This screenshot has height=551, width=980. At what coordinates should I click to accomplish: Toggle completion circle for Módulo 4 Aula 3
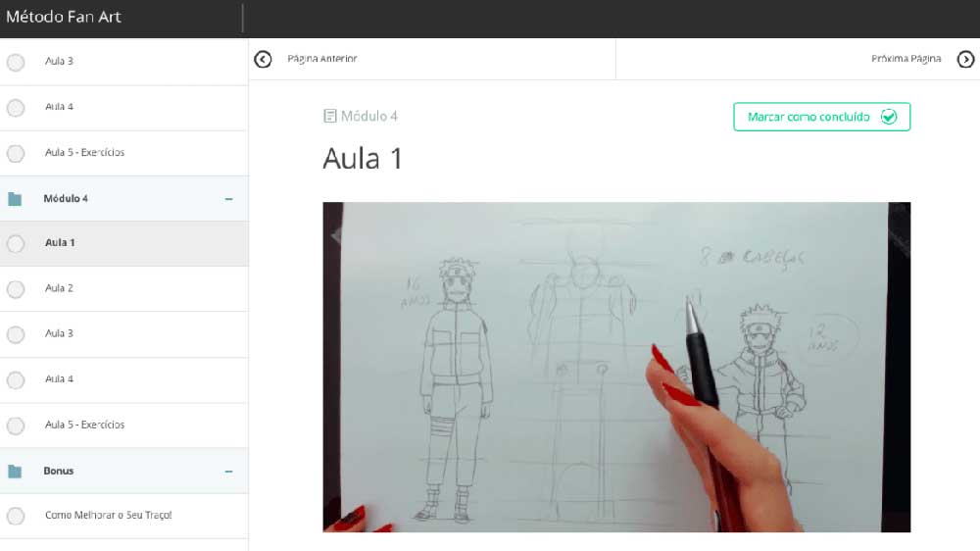[16, 334]
